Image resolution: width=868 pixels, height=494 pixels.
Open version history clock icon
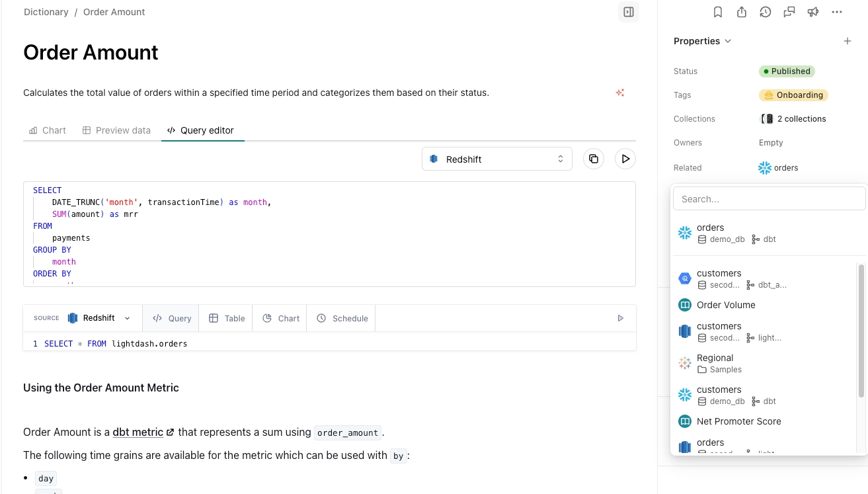click(x=766, y=12)
